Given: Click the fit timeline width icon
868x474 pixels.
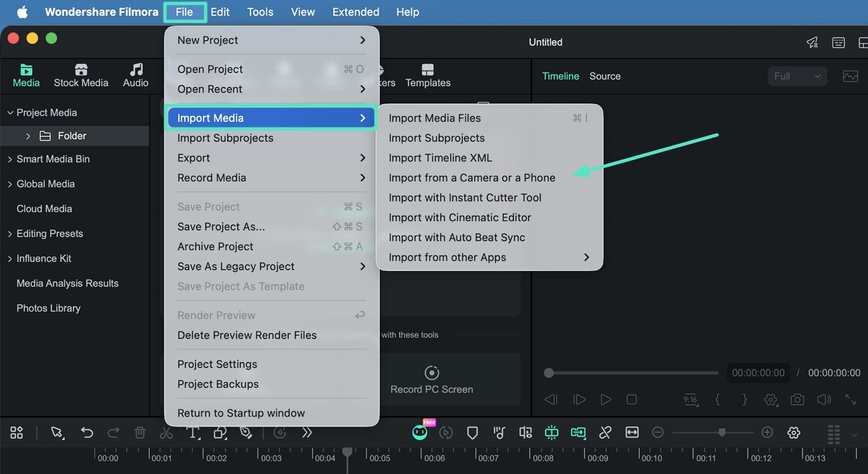Looking at the screenshot, I should [x=632, y=433].
